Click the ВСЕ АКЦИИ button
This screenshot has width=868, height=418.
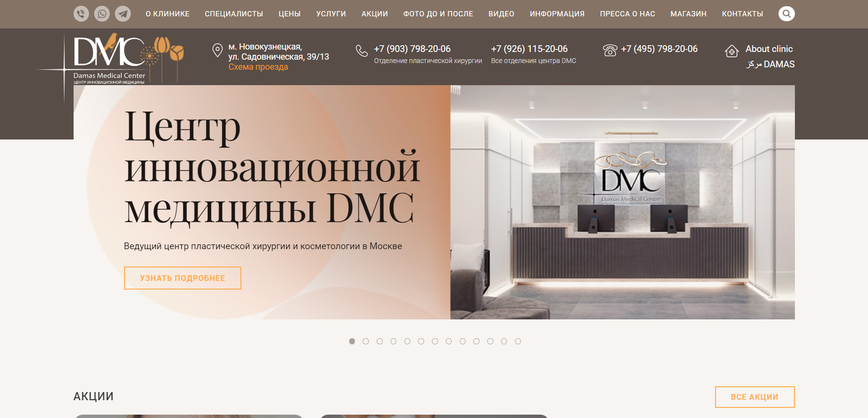(755, 397)
